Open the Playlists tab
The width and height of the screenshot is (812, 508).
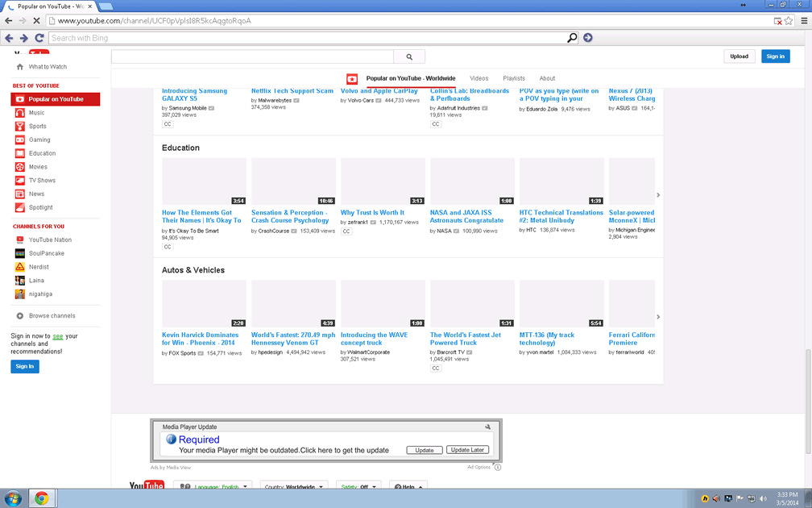point(514,78)
